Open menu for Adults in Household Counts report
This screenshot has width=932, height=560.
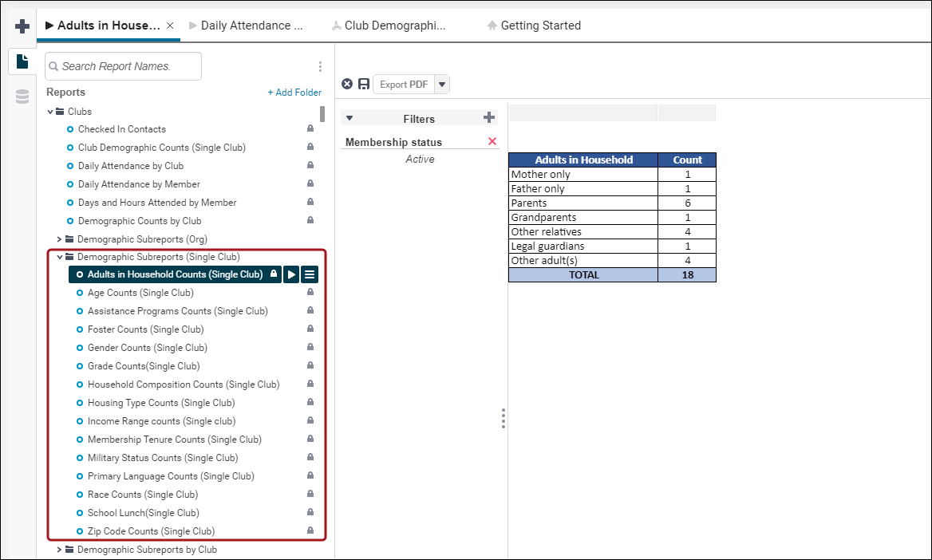pyautogui.click(x=310, y=274)
